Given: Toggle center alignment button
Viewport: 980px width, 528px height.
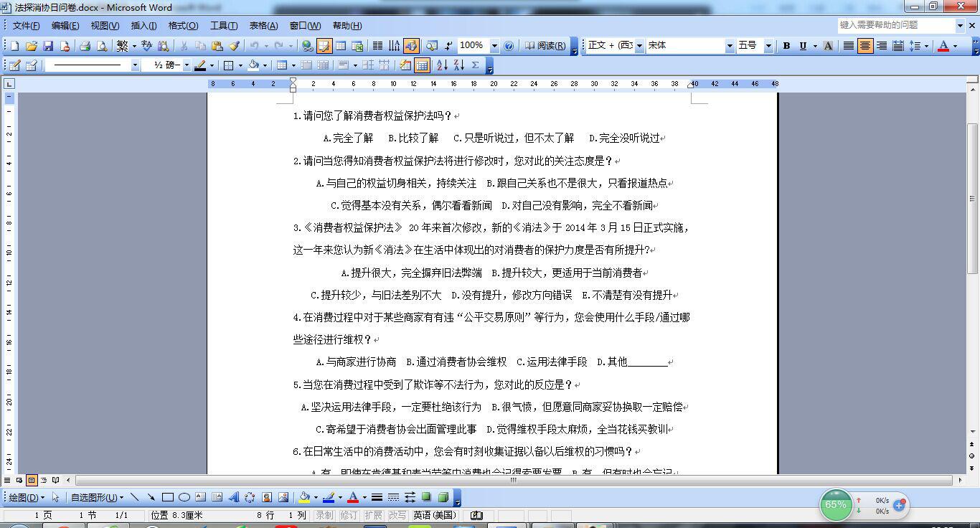Looking at the screenshot, I should (865, 46).
